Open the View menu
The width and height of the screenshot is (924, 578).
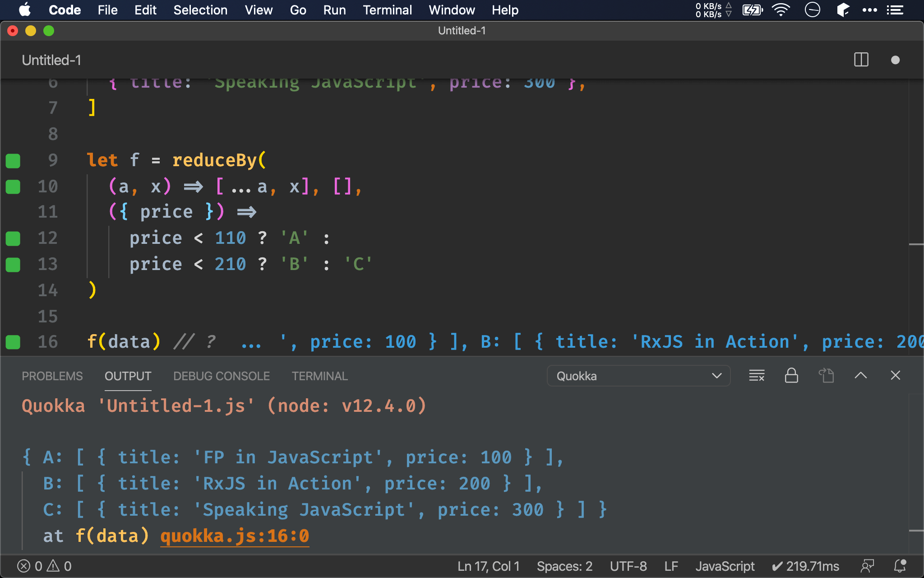tap(259, 10)
